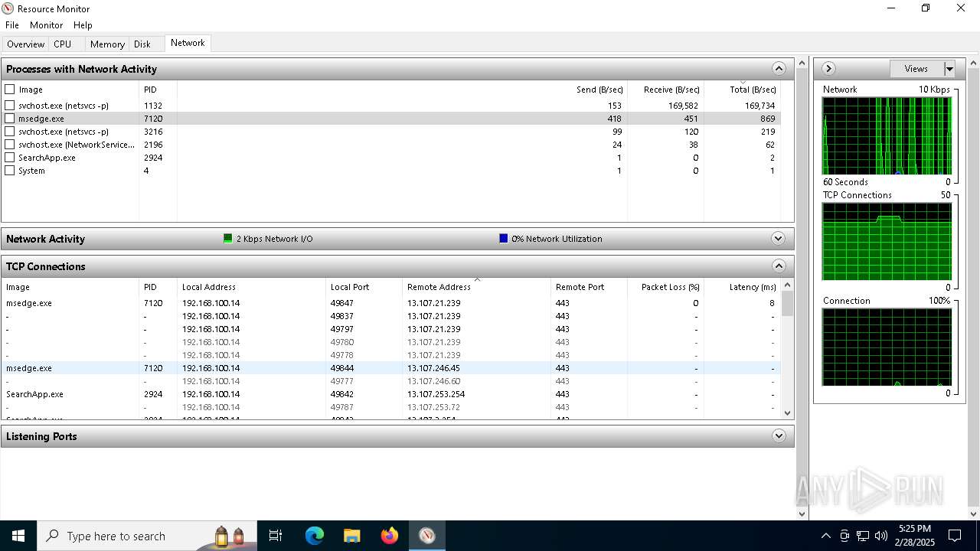The image size is (980, 551).
Task: Sort TCP connections by Packet Loss (%)
Action: pyautogui.click(x=670, y=287)
